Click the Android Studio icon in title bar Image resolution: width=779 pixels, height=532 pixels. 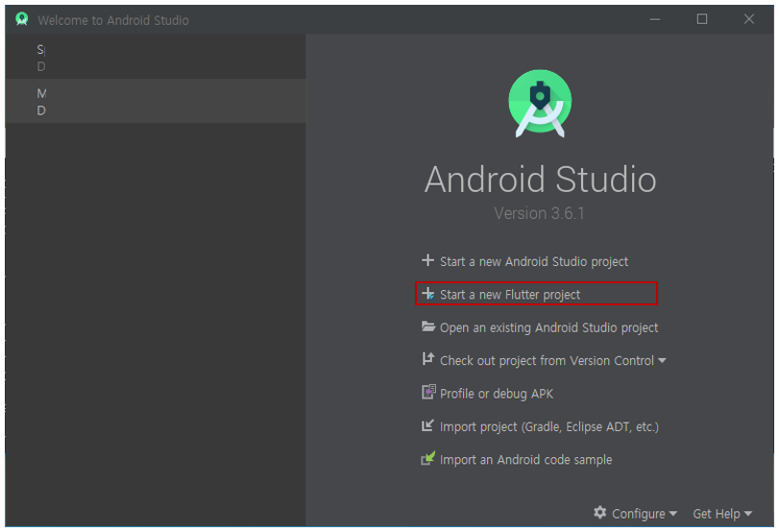21,19
